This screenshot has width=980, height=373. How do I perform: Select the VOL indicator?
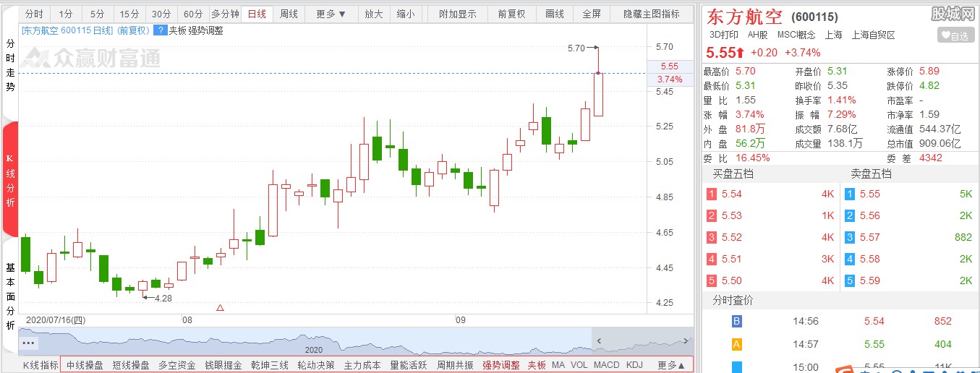579,365
